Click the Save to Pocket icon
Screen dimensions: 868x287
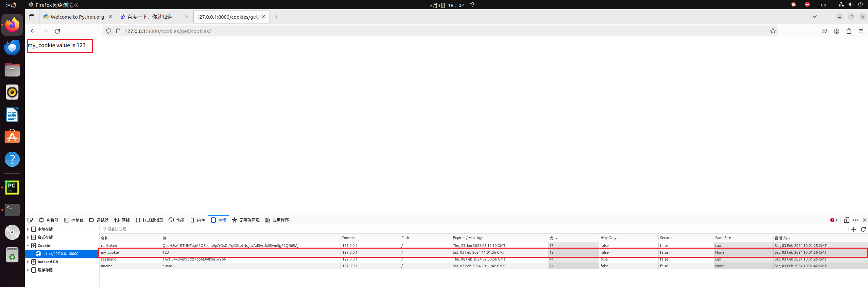pos(824,31)
